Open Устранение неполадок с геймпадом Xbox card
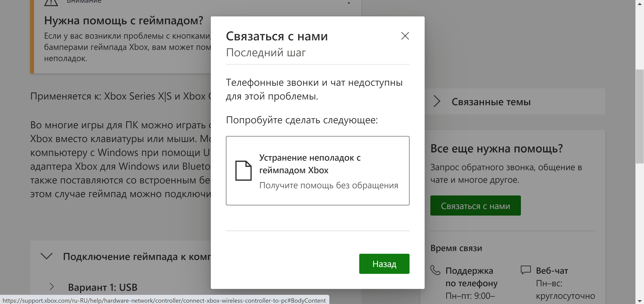Viewport: 644px width, 304px height. pyautogui.click(x=317, y=171)
